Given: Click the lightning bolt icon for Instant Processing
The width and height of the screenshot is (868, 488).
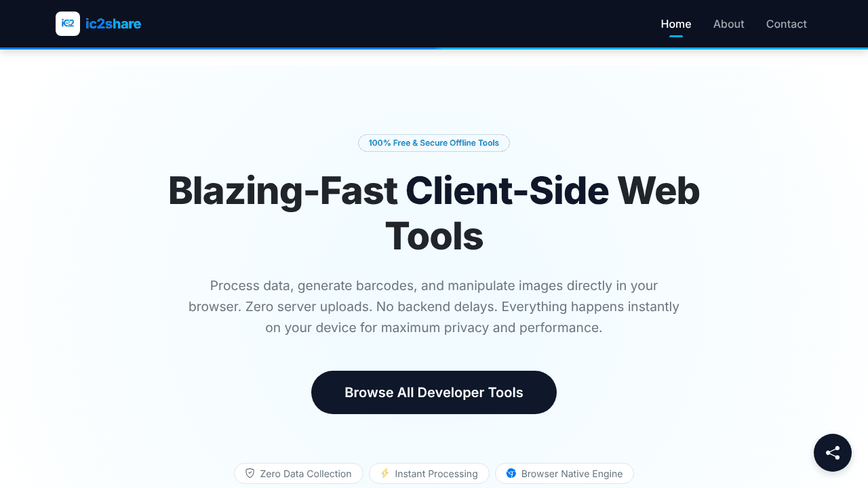Looking at the screenshot, I should click(x=384, y=473).
